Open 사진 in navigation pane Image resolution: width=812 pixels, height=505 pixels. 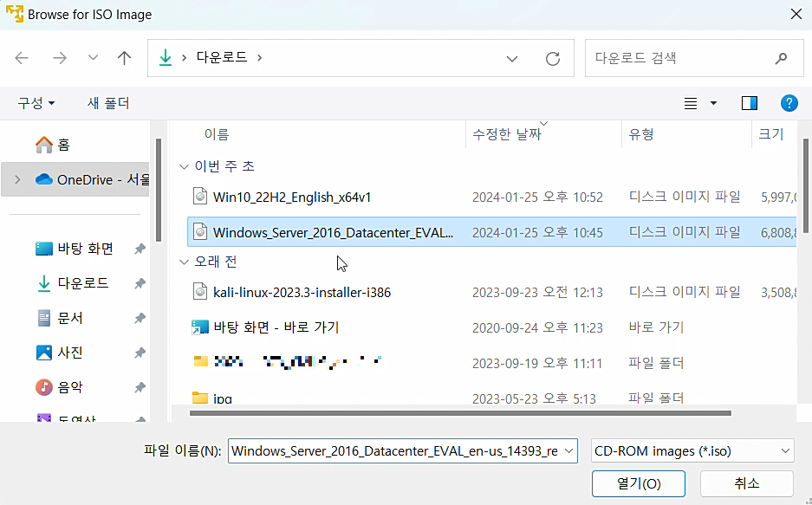60,353
